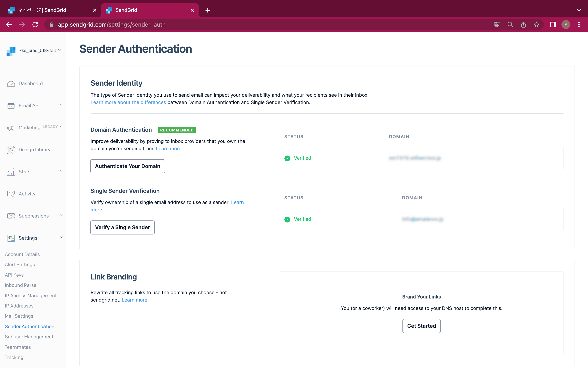Image resolution: width=588 pixels, height=368 pixels.
Task: Close the マイページ | SendGrid tab
Action: pyautogui.click(x=95, y=10)
